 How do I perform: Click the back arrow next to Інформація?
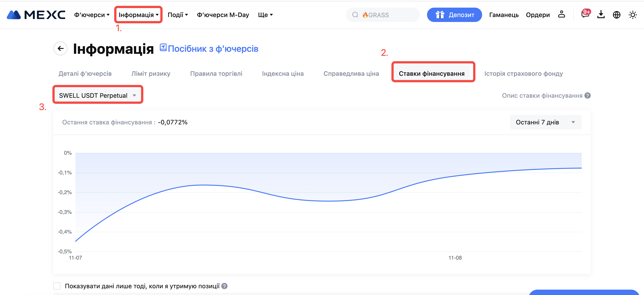tap(60, 49)
